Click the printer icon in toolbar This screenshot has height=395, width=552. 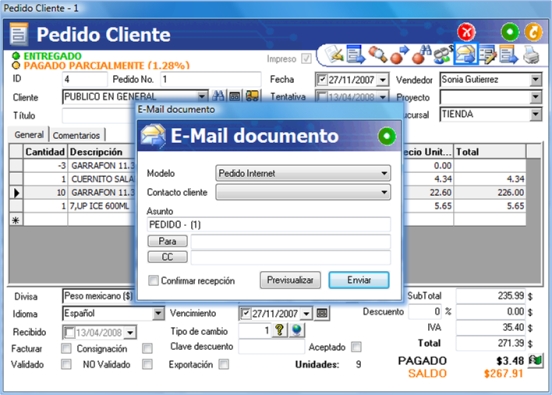click(x=531, y=55)
